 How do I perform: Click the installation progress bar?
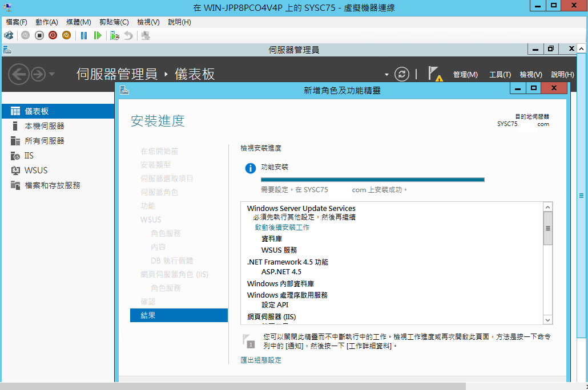(372, 180)
